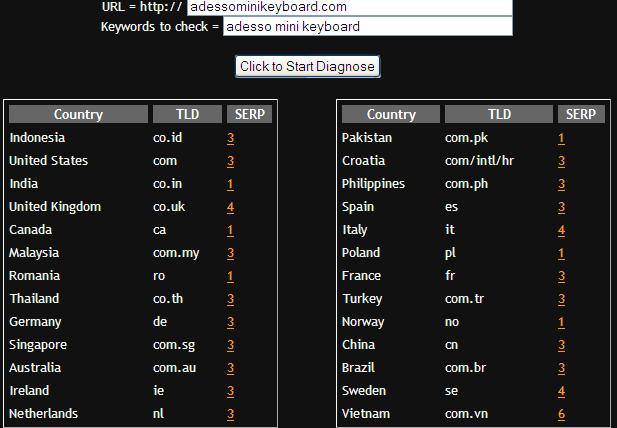The image size is (617, 428).
Task: Click the com.vn TLD cell
Action: coord(466,414)
